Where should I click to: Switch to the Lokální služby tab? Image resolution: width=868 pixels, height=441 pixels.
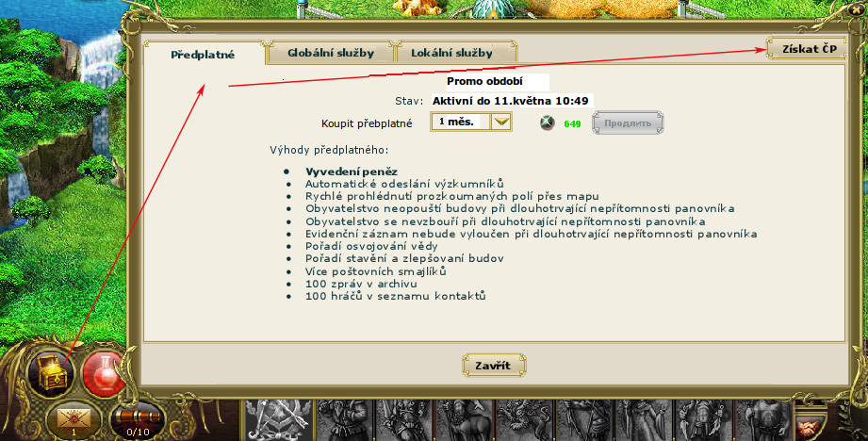tap(451, 53)
